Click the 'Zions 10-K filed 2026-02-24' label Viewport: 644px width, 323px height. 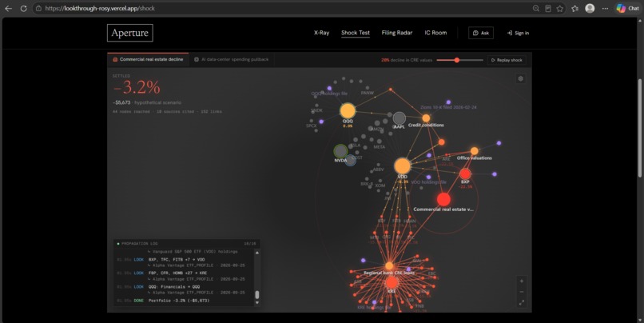click(x=448, y=107)
